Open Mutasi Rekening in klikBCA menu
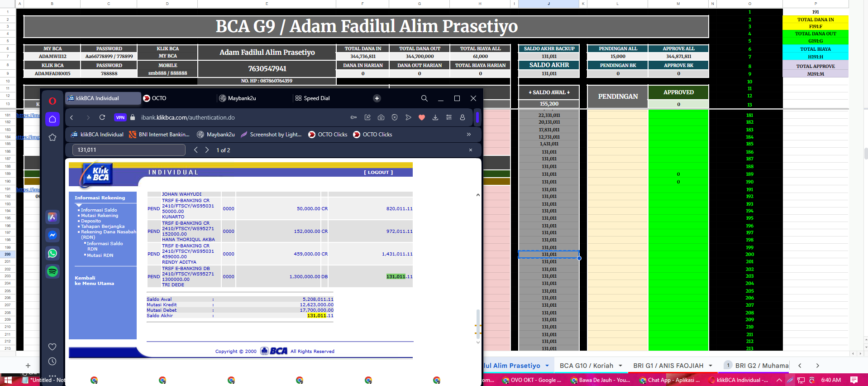868x386 pixels. pyautogui.click(x=100, y=216)
